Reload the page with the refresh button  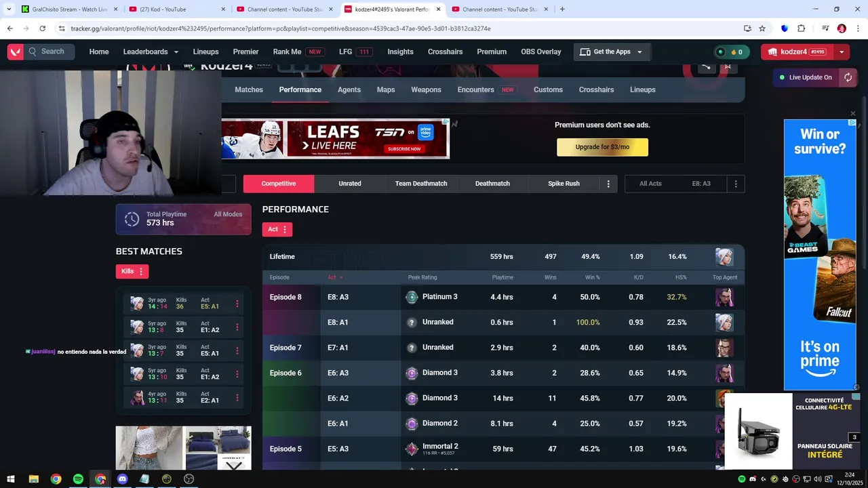(x=42, y=28)
